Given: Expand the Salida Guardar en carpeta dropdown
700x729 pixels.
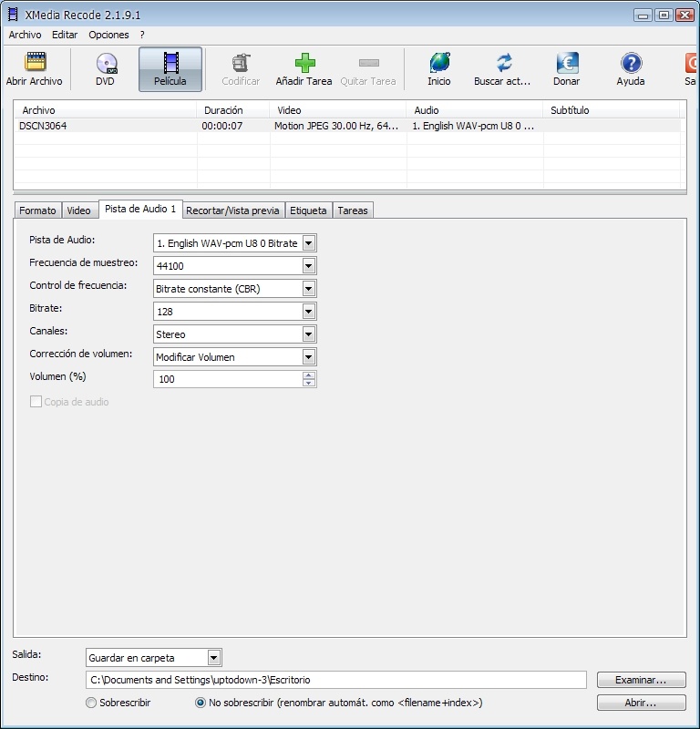Looking at the screenshot, I should [x=214, y=658].
